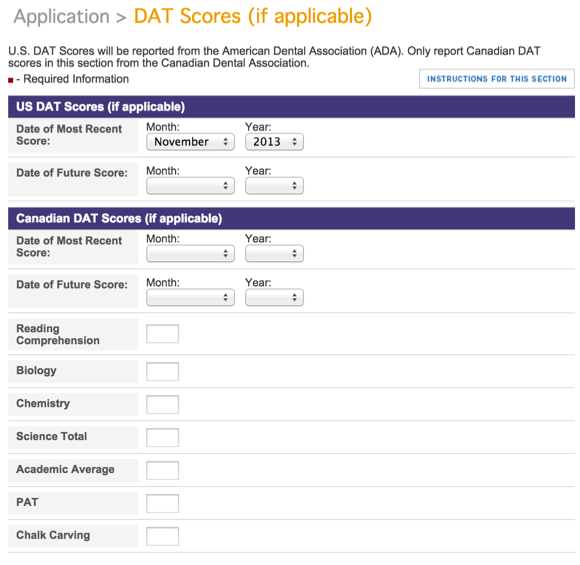The image size is (580, 565).
Task: Click the DAT Scores page title
Action: tap(253, 16)
